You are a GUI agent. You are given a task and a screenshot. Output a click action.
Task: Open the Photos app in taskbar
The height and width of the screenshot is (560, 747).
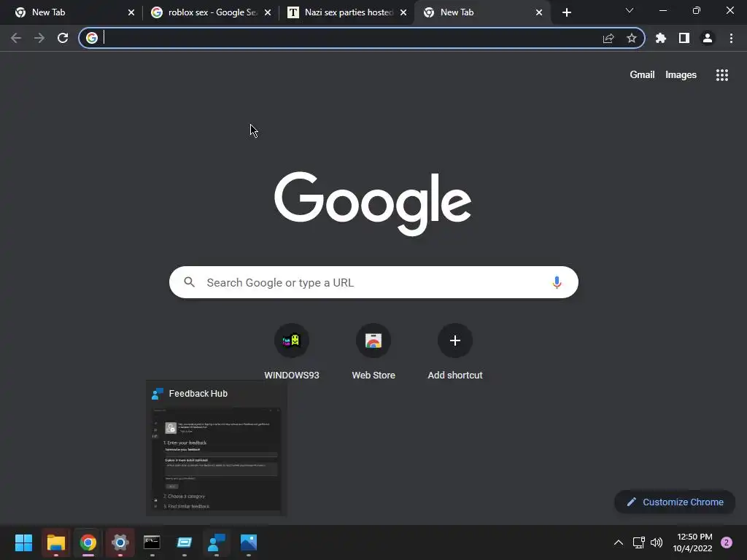(x=249, y=542)
